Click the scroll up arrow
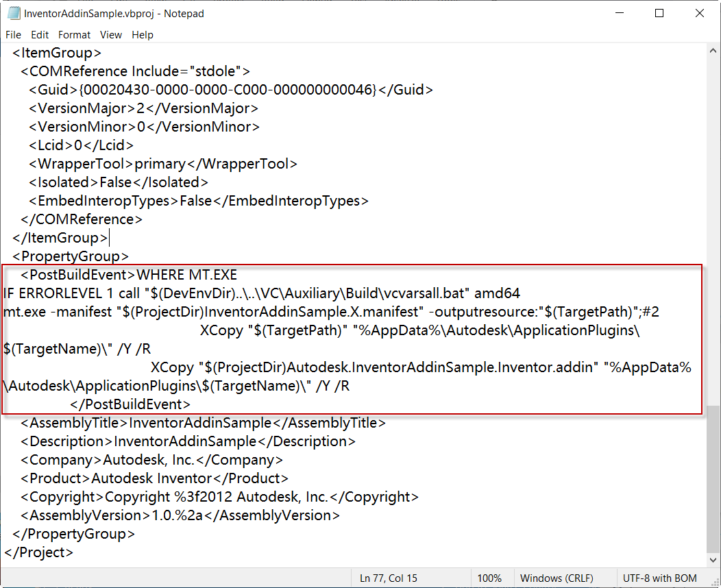721x588 pixels. point(713,51)
